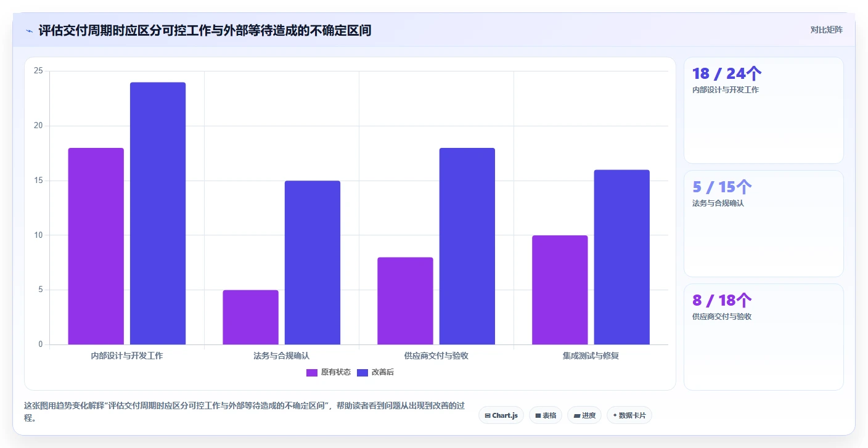Click the blue 改善后 legend swatch
This screenshot has height=448, width=868.
coord(362,372)
